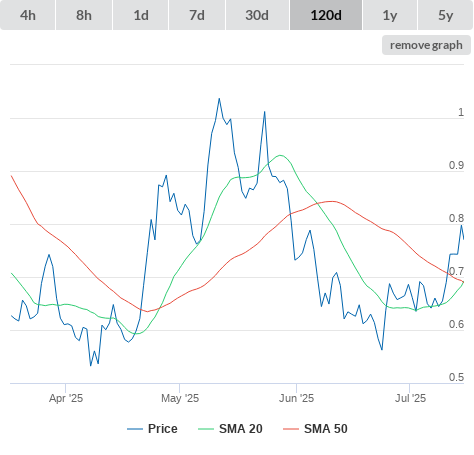
Task: Toggle the Price series in legend
Action: (x=152, y=429)
